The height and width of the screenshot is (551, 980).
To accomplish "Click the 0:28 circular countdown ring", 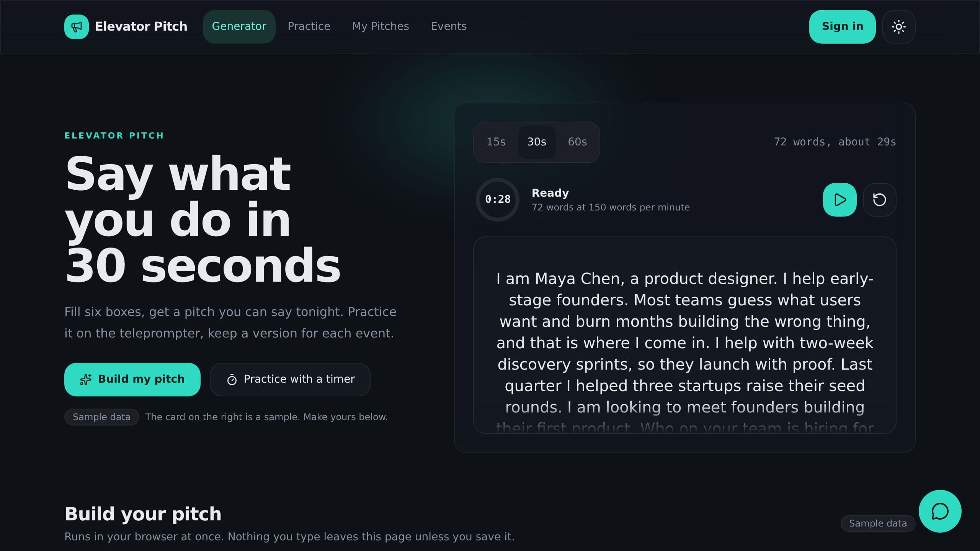I will pos(498,200).
